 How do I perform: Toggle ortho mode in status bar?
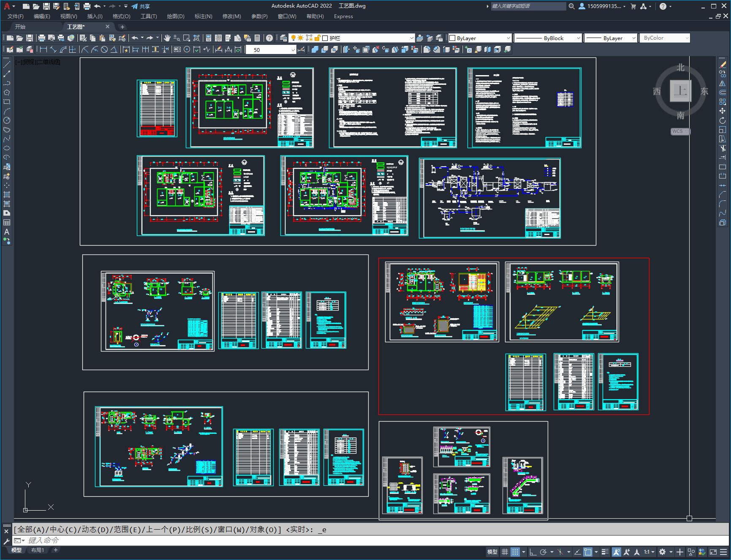(x=533, y=552)
